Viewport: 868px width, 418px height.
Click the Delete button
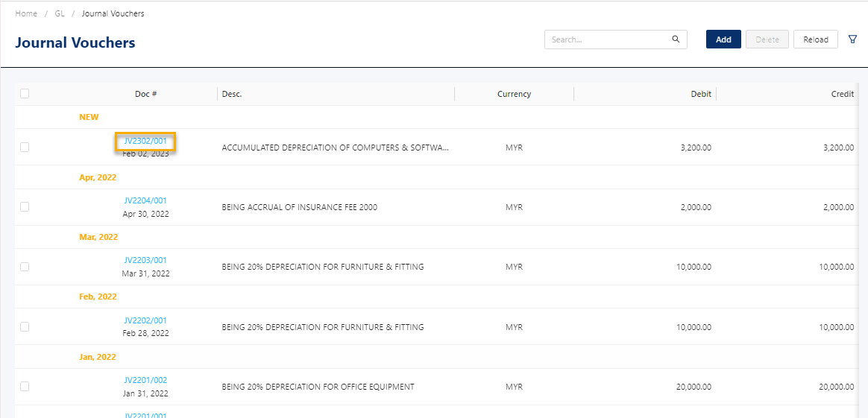coord(767,39)
